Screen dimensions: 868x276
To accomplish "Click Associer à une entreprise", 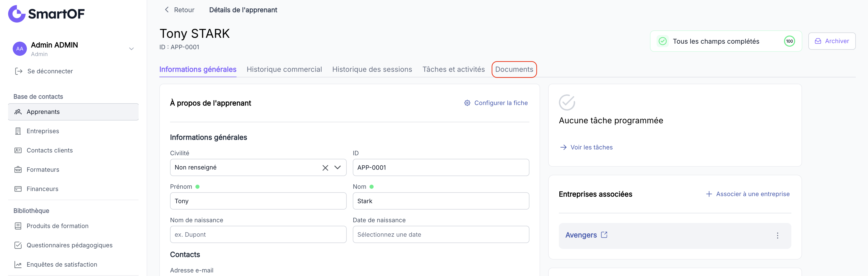I will click(753, 194).
